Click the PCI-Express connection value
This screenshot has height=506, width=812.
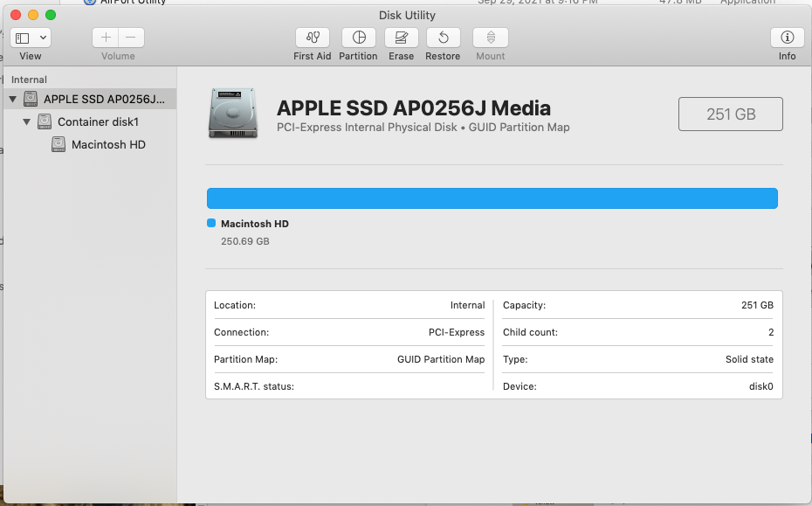[457, 332]
